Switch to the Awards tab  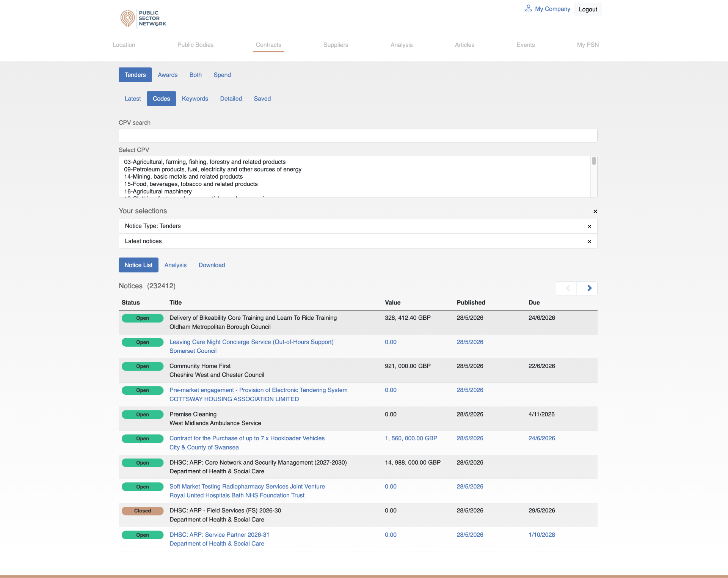(168, 75)
